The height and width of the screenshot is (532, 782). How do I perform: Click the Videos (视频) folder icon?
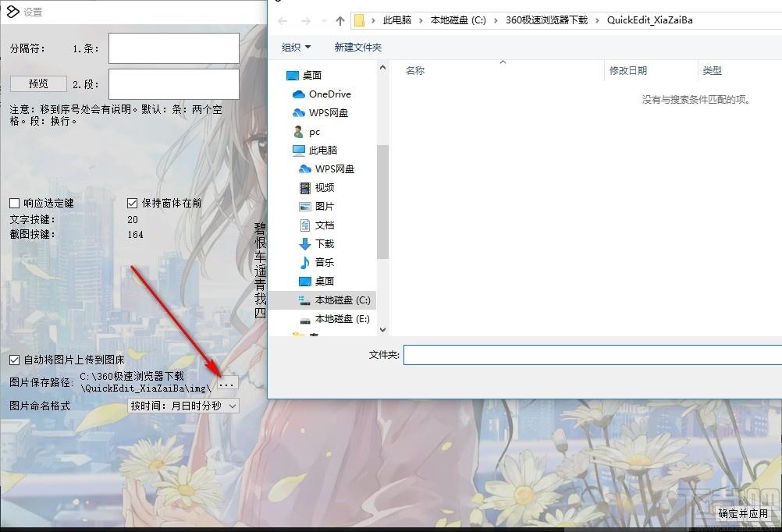point(305,188)
